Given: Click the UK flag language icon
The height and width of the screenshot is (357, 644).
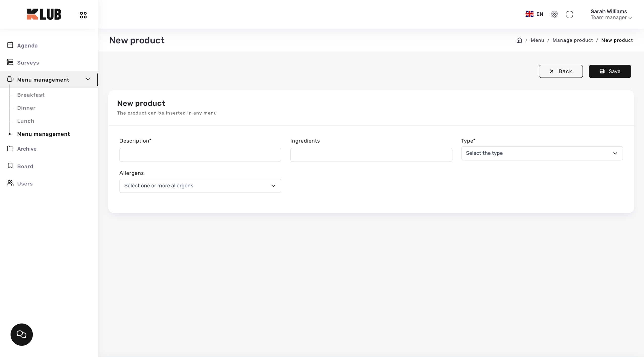Looking at the screenshot, I should (529, 14).
